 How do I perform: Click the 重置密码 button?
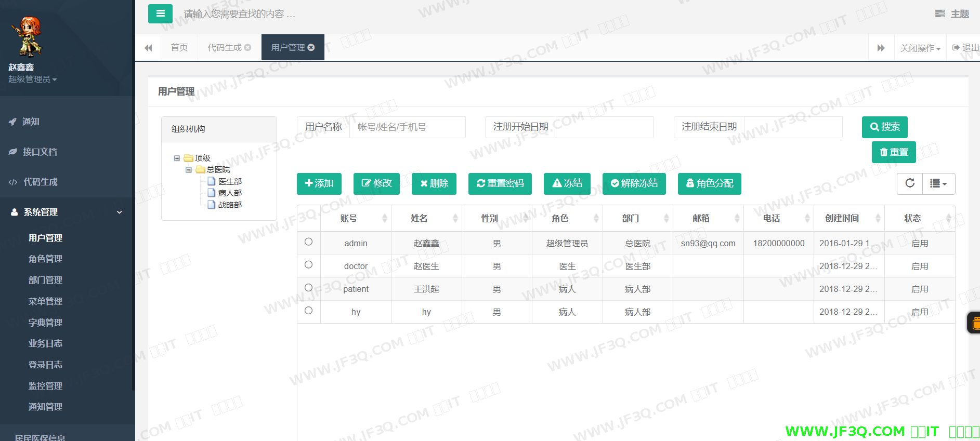pyautogui.click(x=500, y=184)
